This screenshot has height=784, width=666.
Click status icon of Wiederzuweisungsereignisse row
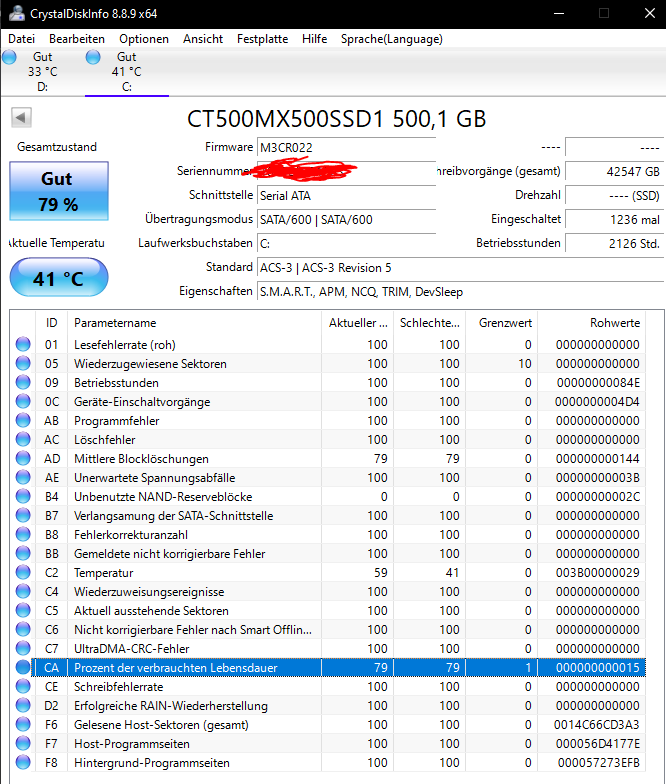(23, 592)
